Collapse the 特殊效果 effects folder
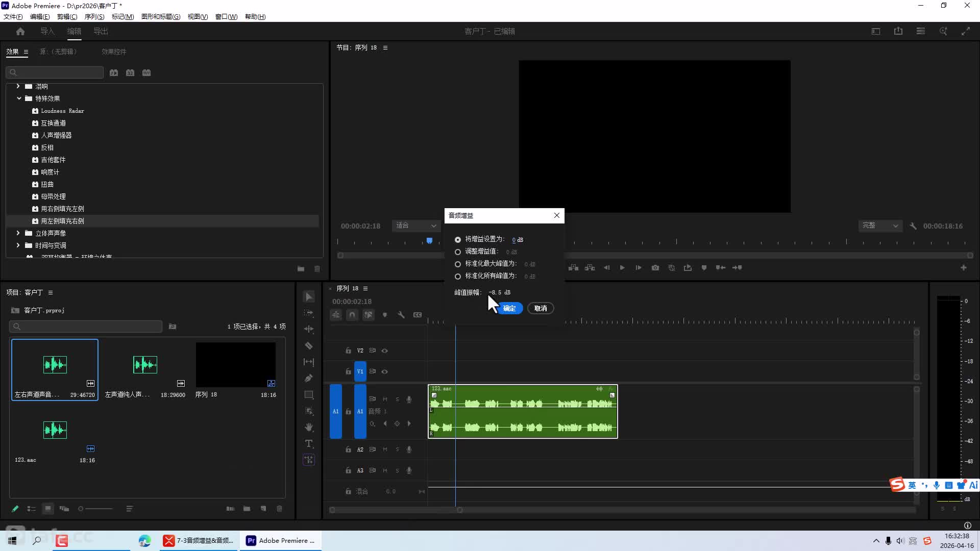The height and width of the screenshot is (551, 980). (x=18, y=98)
